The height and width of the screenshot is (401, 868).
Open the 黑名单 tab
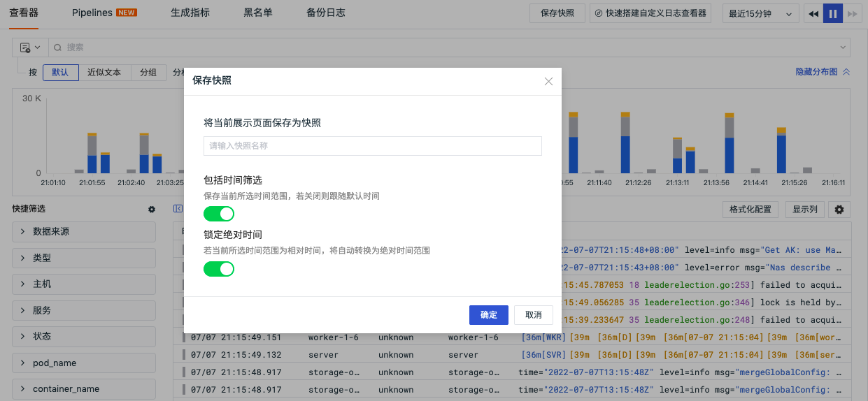258,13
